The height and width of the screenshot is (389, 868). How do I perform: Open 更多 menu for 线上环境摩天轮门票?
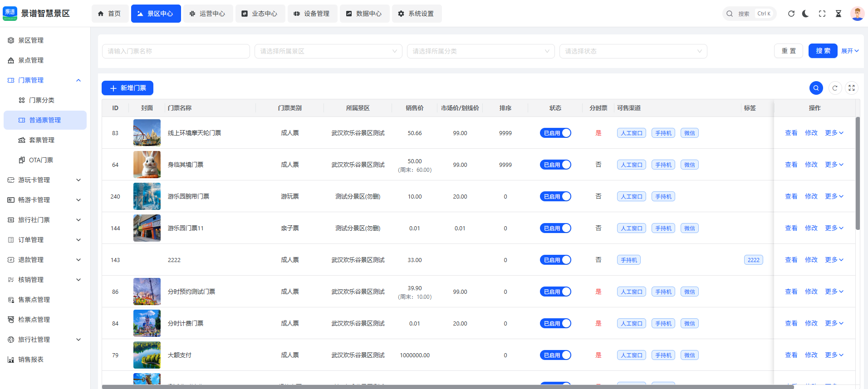click(834, 133)
